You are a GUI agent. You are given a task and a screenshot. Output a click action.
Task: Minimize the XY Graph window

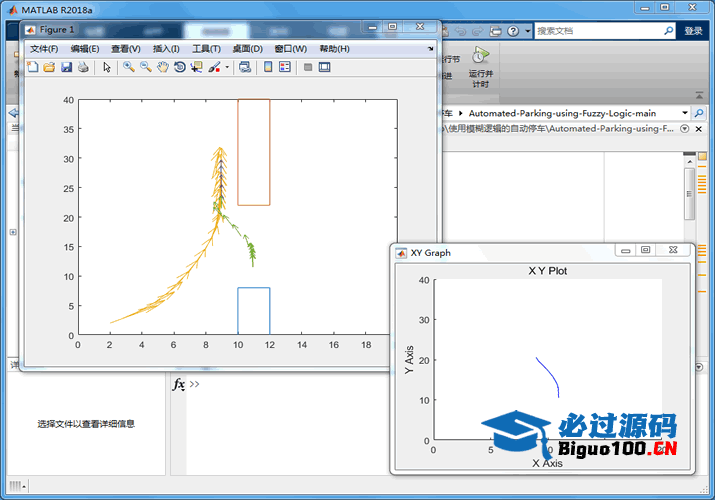click(626, 250)
